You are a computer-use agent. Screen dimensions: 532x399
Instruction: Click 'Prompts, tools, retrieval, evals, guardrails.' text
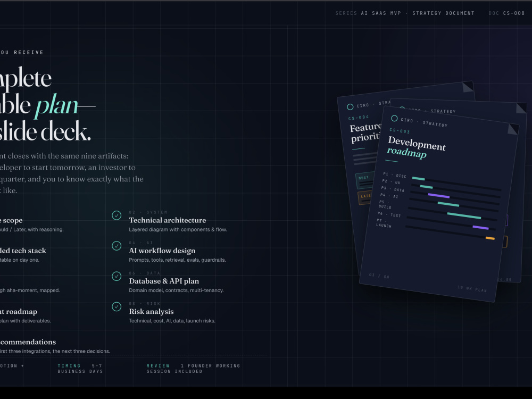(177, 260)
